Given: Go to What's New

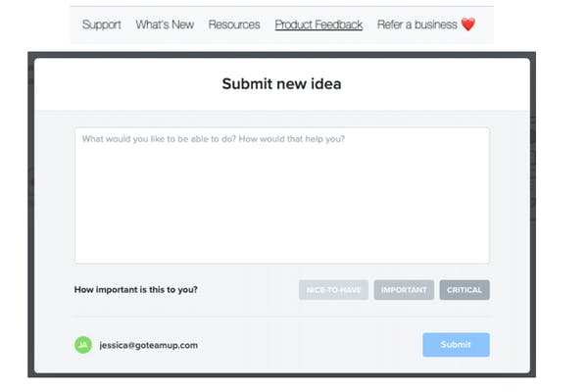Looking at the screenshot, I should (x=165, y=24).
